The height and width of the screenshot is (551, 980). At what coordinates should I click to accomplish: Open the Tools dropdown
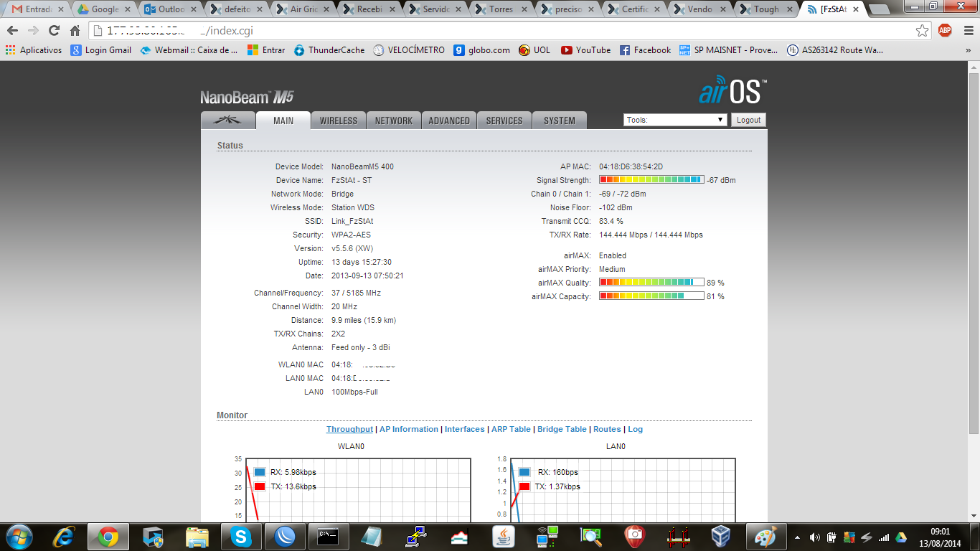[675, 120]
